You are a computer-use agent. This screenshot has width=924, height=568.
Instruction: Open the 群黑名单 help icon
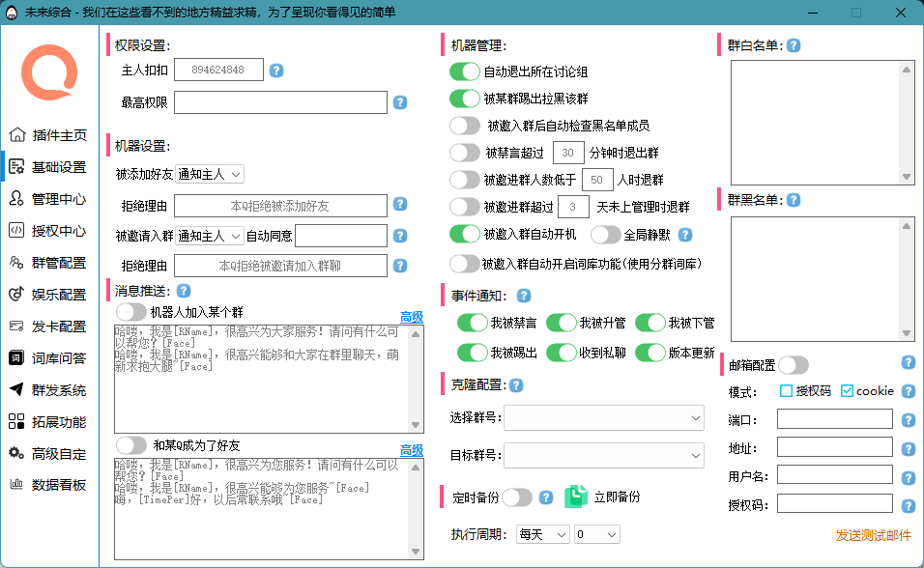coord(793,201)
